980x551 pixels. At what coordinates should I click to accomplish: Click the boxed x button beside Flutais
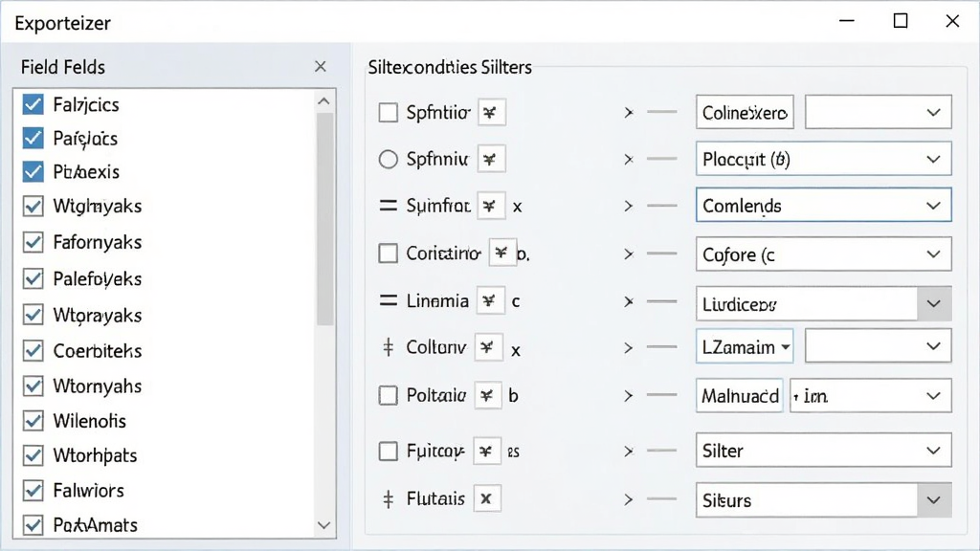(x=487, y=499)
